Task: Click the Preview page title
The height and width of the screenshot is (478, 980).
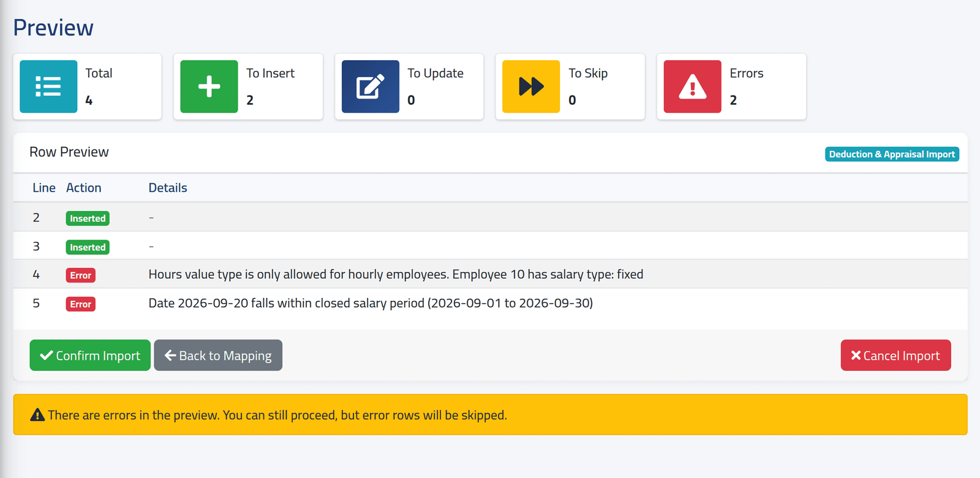Action: pos(53,28)
